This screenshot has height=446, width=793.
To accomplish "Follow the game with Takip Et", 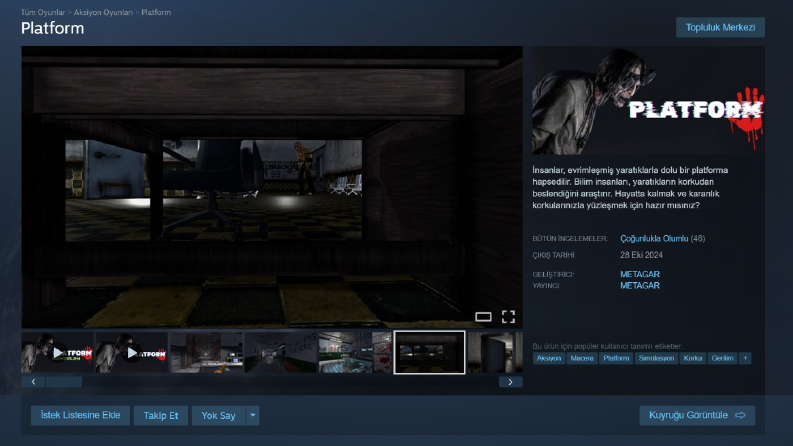I will pyautogui.click(x=161, y=416).
